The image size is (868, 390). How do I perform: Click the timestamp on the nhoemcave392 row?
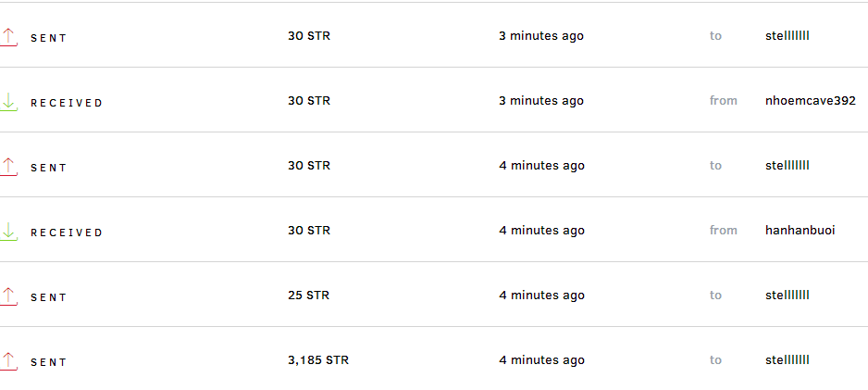541,100
